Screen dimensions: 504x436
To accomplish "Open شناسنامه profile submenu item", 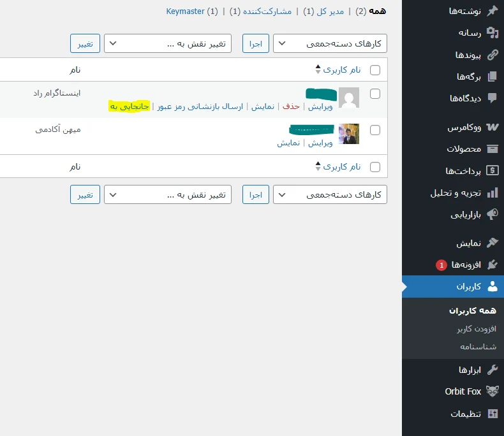I will 478,346.
